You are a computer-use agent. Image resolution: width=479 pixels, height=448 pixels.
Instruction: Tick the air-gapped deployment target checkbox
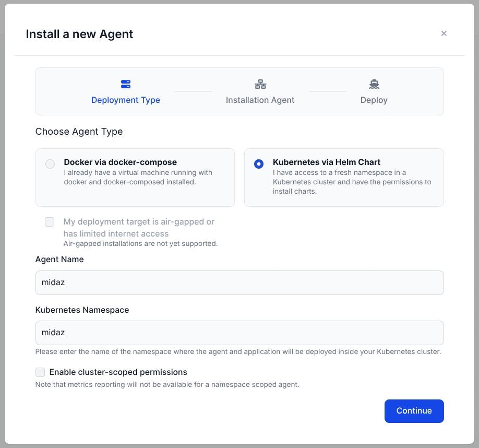click(50, 222)
